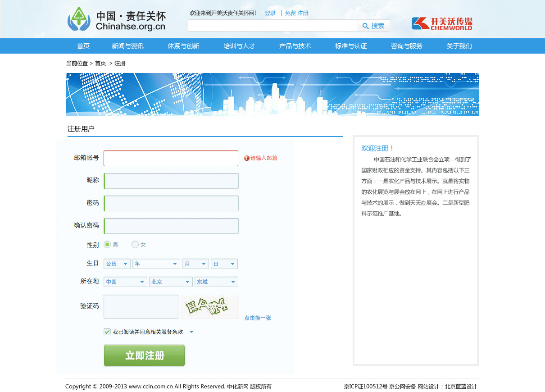Image resolution: width=545 pixels, height=392 pixels.
Task: Click the 邮箱帐号 email input field
Action: pos(171,158)
